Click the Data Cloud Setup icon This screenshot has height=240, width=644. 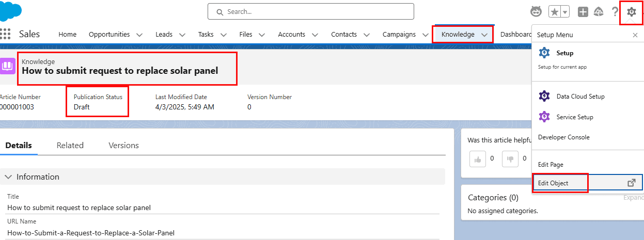[x=544, y=96]
